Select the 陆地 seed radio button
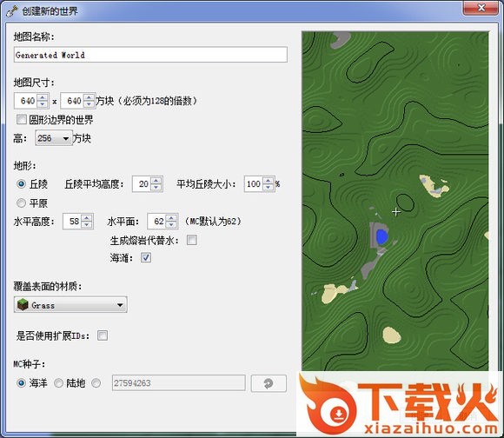Screen dimensions: 504x438 tap(58, 383)
